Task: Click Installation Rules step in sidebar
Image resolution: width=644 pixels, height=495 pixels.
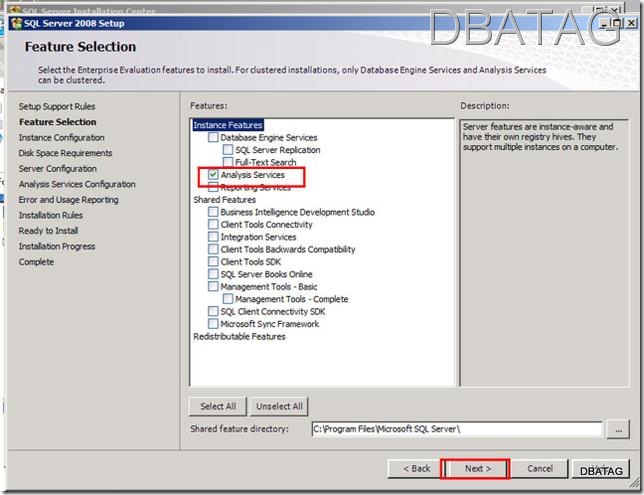Action: (51, 215)
